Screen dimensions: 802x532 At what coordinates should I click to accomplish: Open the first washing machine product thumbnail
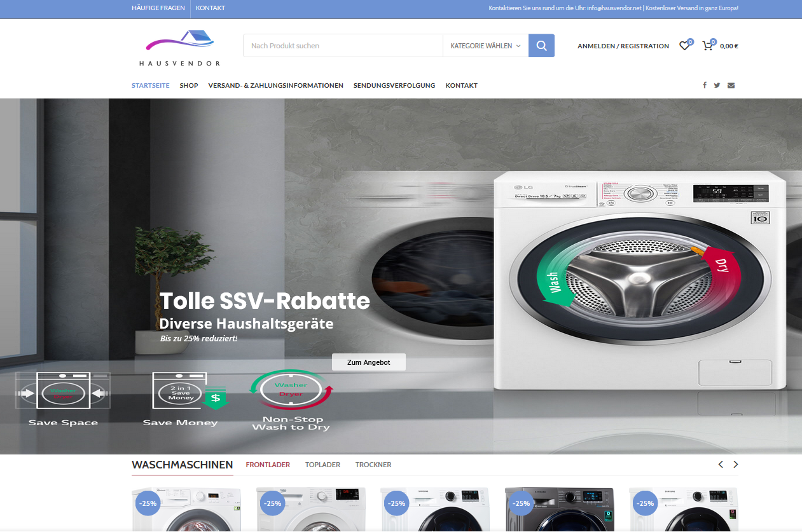pyautogui.click(x=186, y=510)
